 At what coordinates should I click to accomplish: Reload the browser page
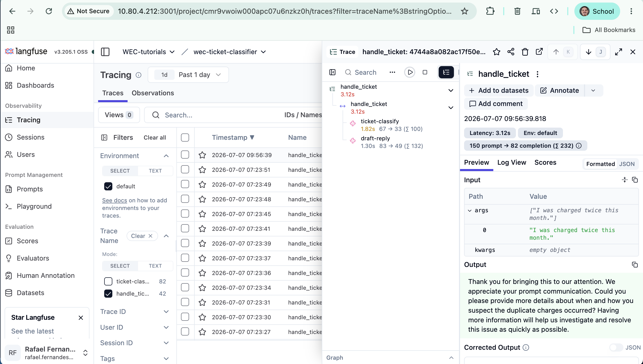coord(49,11)
